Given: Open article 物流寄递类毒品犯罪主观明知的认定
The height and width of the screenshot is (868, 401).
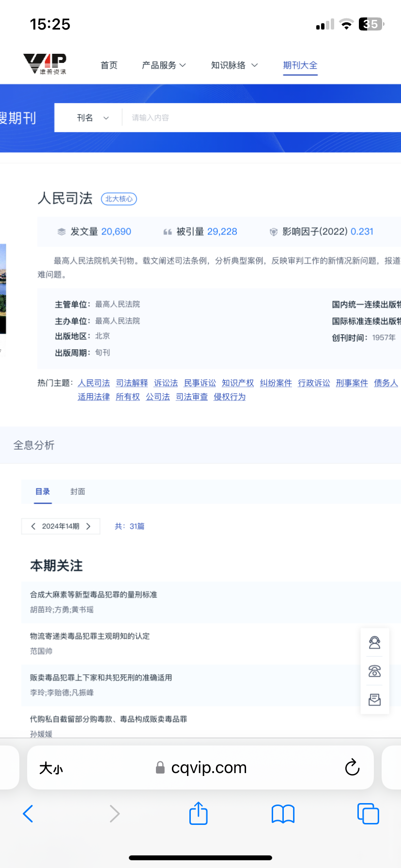Looking at the screenshot, I should [x=90, y=636].
